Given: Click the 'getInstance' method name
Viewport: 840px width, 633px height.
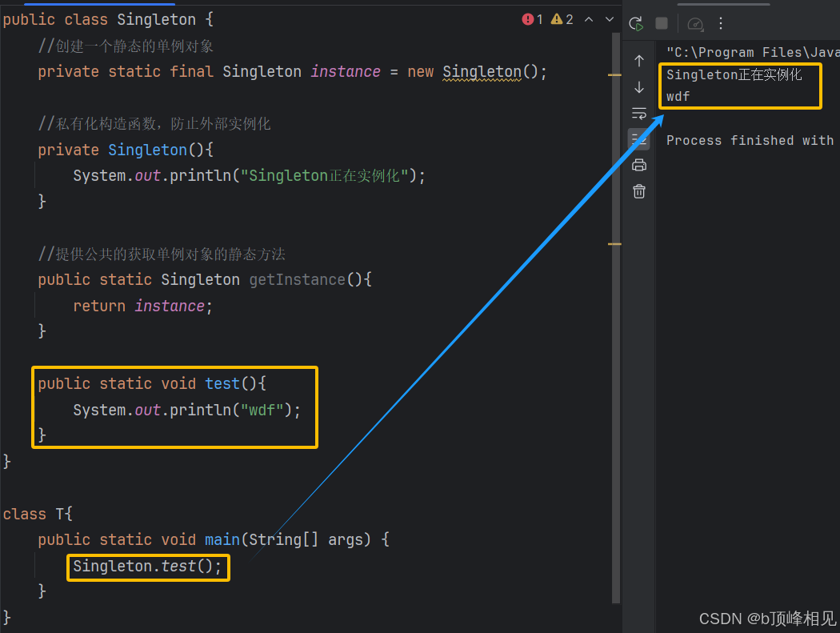Looking at the screenshot, I should click(x=298, y=280).
